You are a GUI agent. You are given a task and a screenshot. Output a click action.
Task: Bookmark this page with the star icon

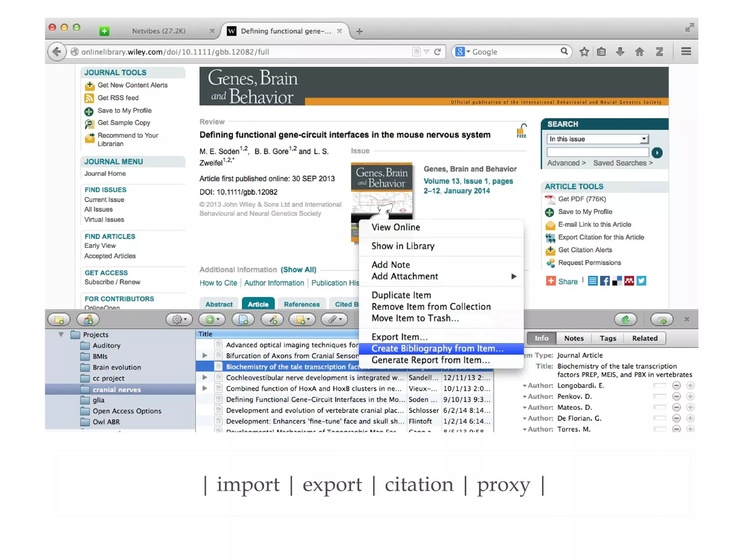[584, 52]
